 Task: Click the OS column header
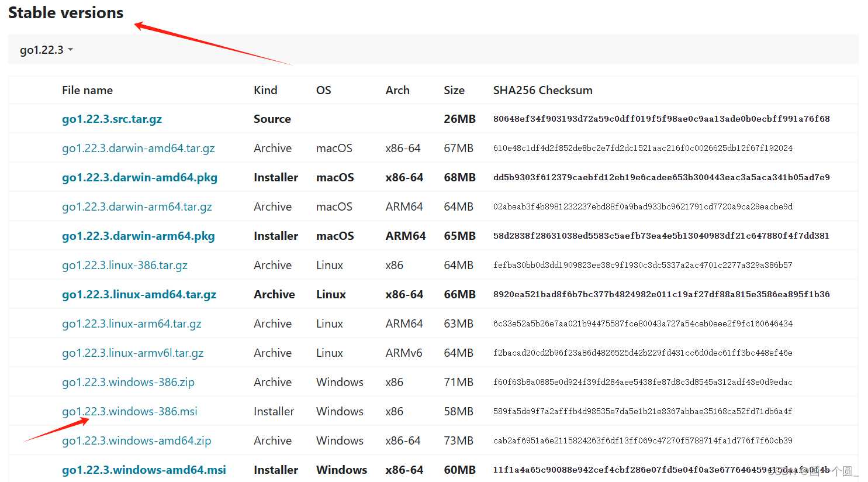pos(323,90)
